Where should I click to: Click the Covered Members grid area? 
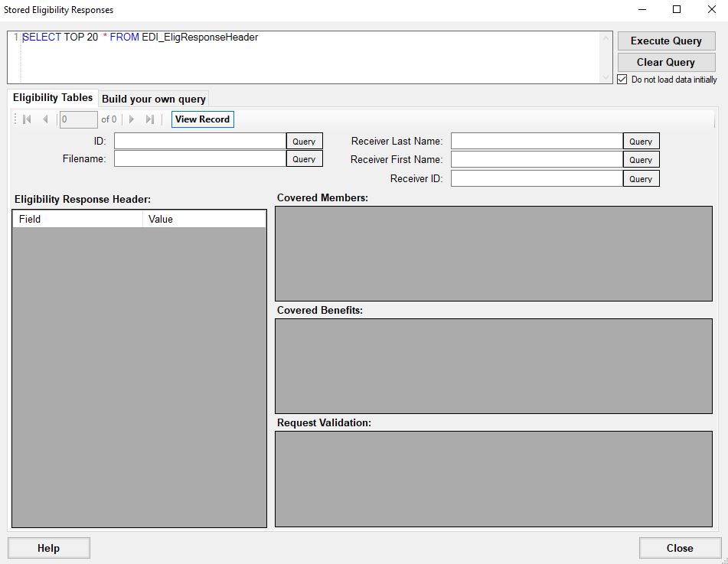coord(494,254)
